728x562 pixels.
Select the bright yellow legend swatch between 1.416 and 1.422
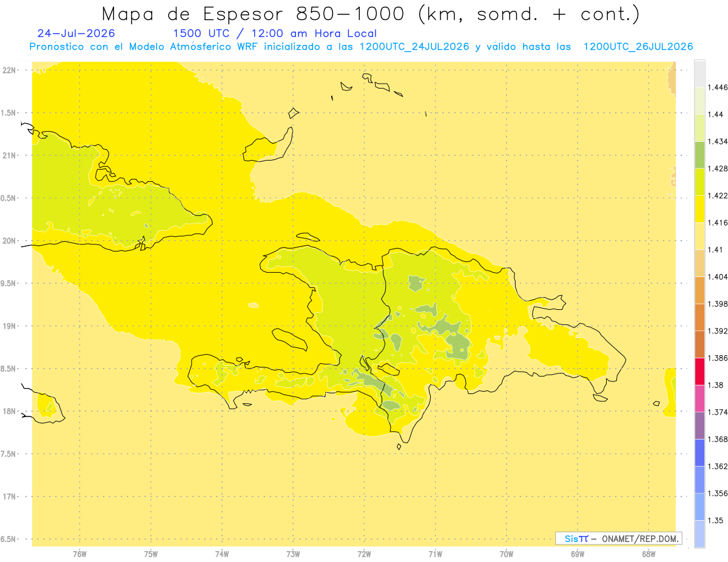coord(699,209)
